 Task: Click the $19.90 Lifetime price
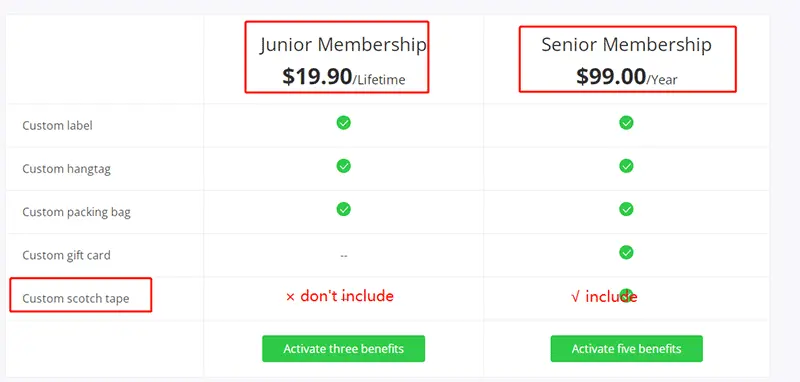344,77
